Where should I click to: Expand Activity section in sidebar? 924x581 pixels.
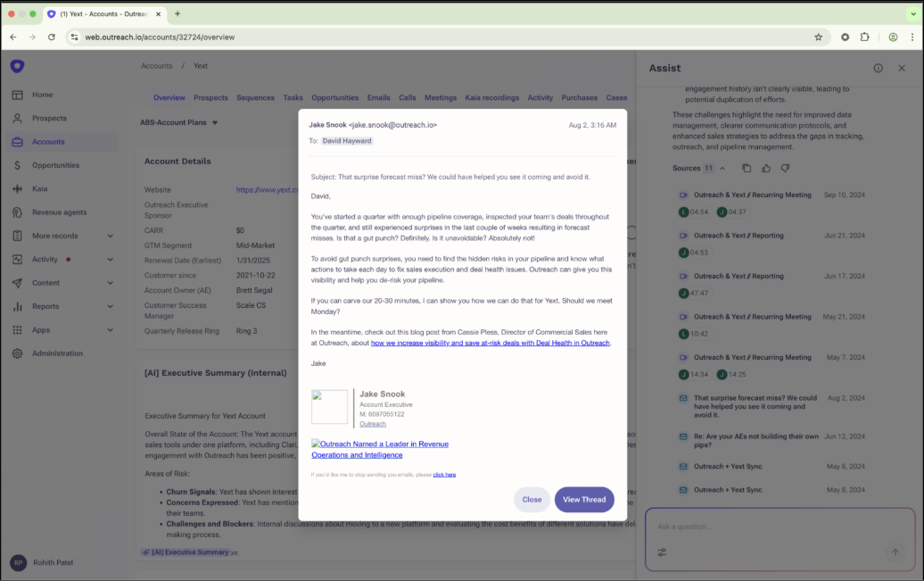[x=111, y=260]
